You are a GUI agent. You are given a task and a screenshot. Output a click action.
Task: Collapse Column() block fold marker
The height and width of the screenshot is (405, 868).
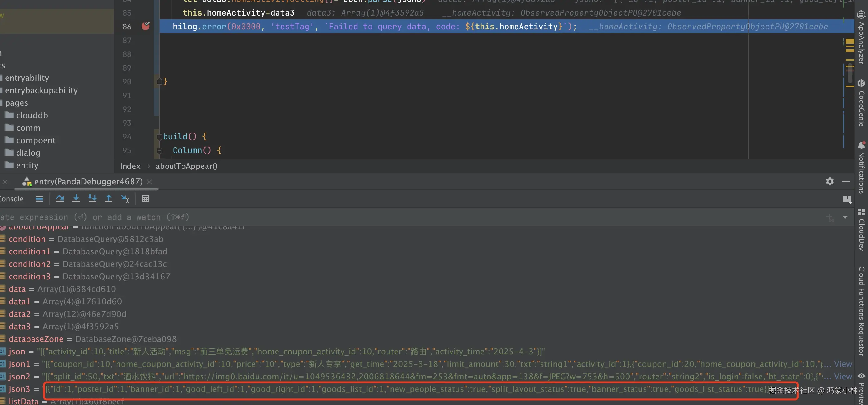tap(159, 151)
